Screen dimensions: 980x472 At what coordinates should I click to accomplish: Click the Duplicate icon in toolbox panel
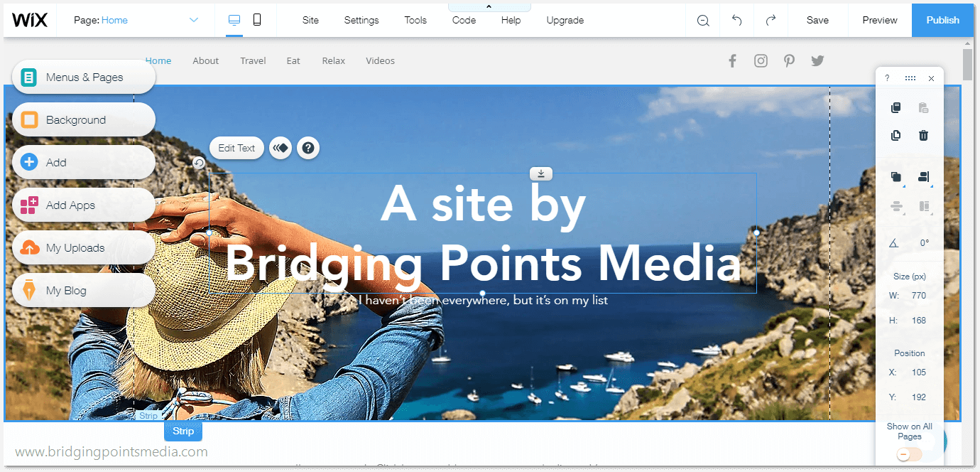pos(896,135)
